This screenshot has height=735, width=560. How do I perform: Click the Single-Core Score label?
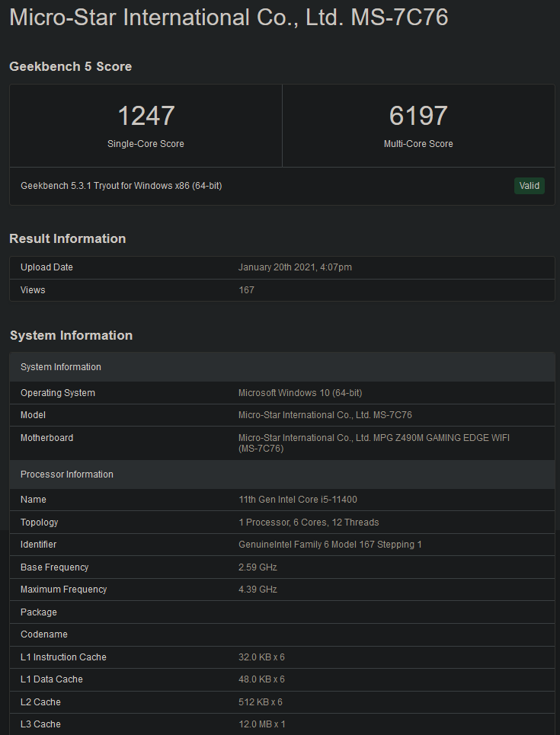tap(146, 144)
